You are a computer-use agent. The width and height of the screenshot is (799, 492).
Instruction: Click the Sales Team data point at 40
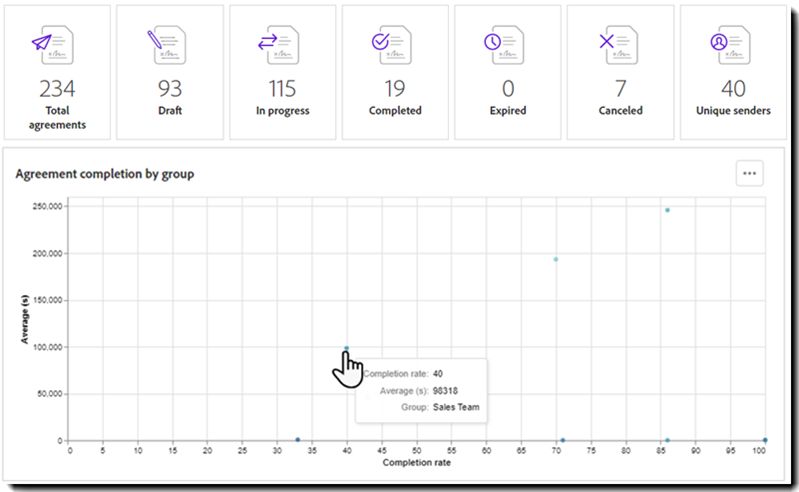[x=346, y=348]
